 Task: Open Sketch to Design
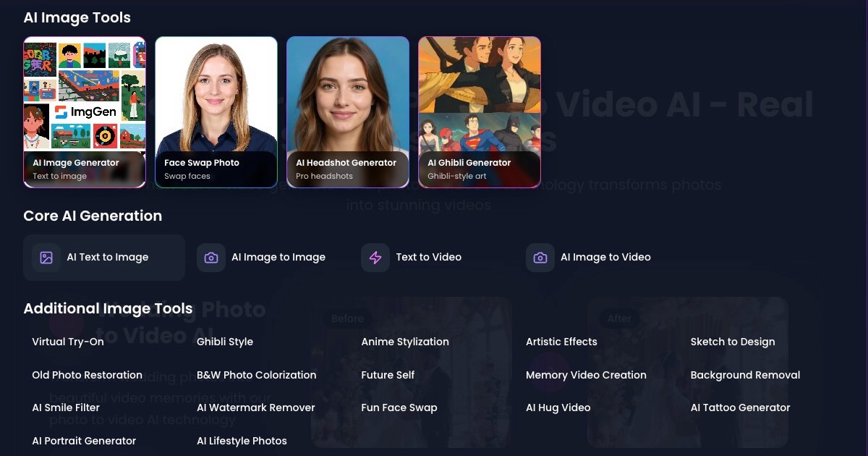pyautogui.click(x=733, y=342)
